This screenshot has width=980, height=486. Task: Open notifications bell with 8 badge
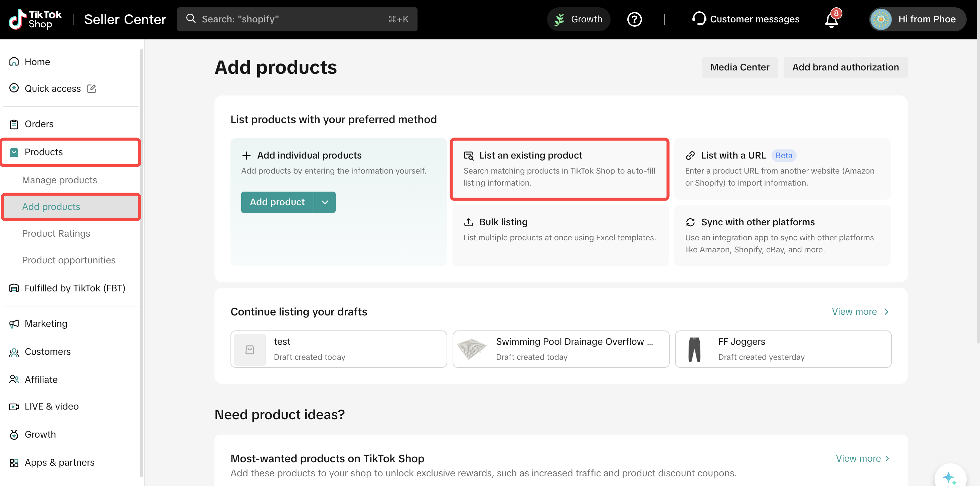832,19
